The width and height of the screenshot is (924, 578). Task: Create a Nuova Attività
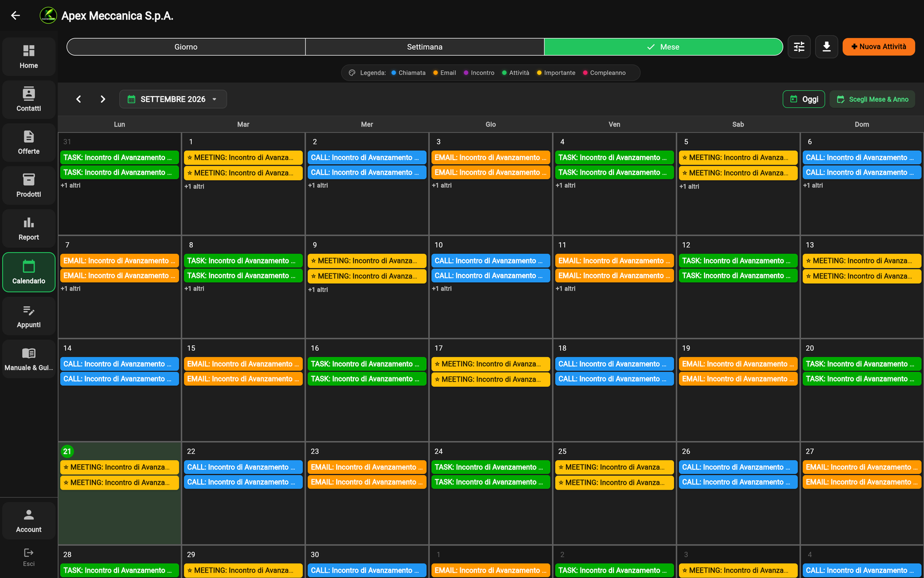tap(878, 47)
